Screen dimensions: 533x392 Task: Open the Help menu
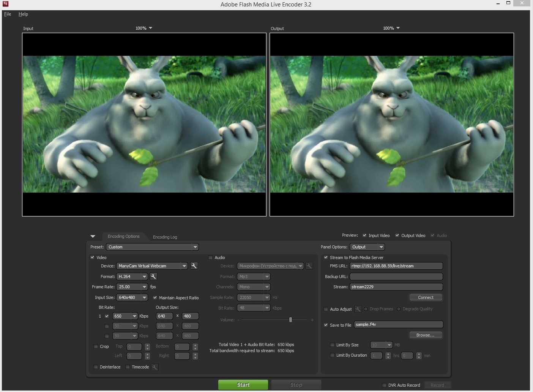tap(23, 14)
